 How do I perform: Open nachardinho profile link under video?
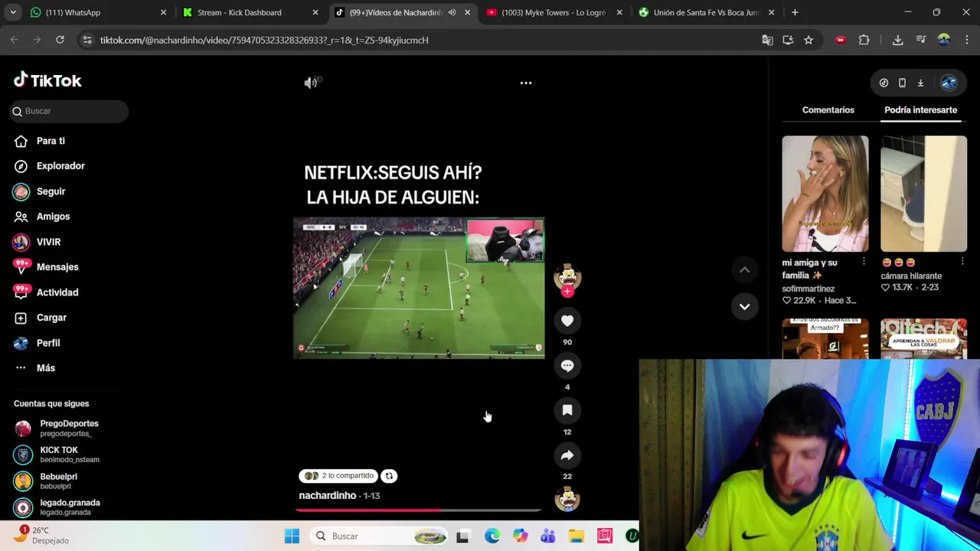(x=327, y=496)
